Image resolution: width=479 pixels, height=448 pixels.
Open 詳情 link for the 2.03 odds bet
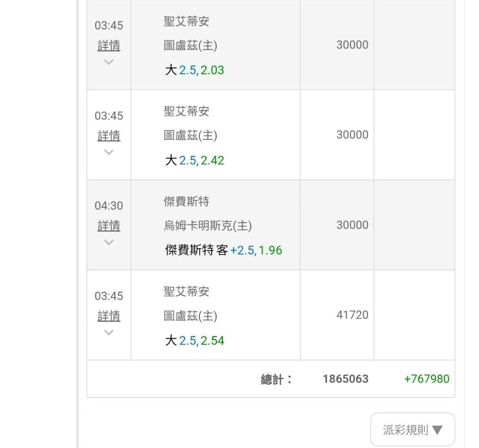click(x=109, y=46)
